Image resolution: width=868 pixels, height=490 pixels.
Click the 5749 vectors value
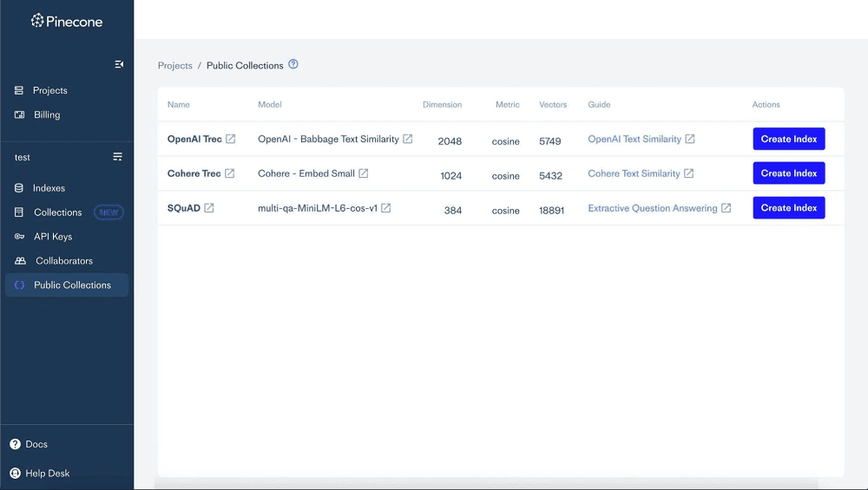tap(550, 141)
